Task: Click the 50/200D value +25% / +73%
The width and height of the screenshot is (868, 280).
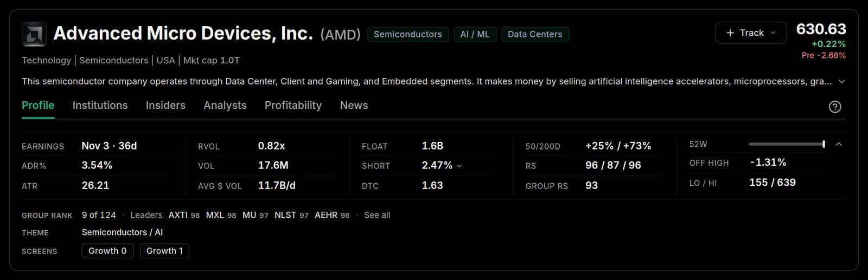Action: point(618,146)
